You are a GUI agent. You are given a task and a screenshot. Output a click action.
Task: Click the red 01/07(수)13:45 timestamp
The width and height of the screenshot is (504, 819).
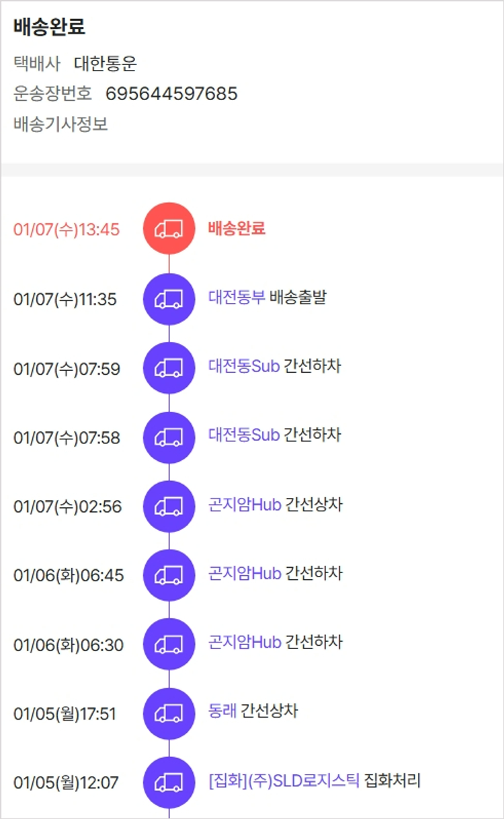coord(67,230)
